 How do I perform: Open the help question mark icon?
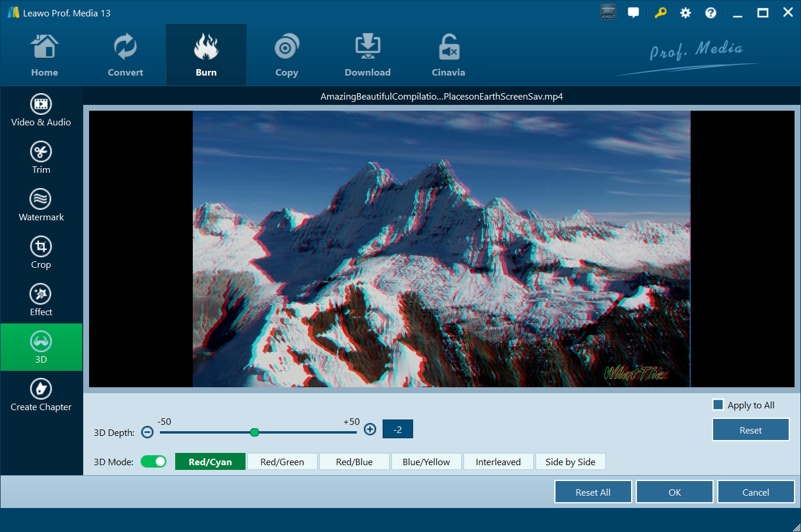[x=711, y=13]
